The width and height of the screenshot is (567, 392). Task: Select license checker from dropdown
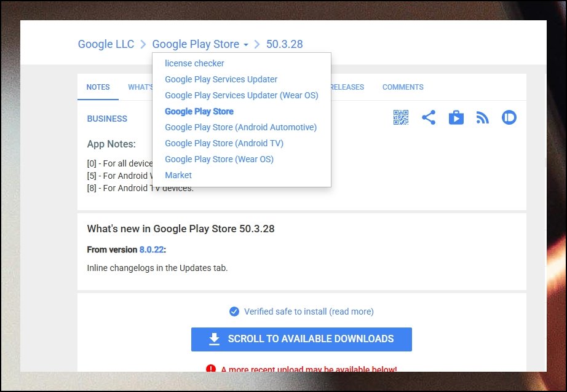coord(194,63)
